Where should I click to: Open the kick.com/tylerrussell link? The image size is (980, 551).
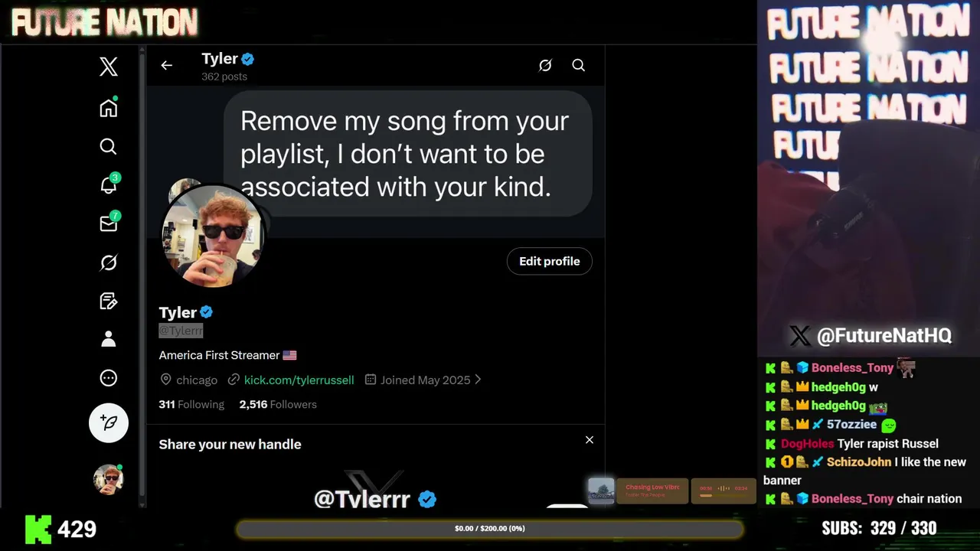click(299, 380)
